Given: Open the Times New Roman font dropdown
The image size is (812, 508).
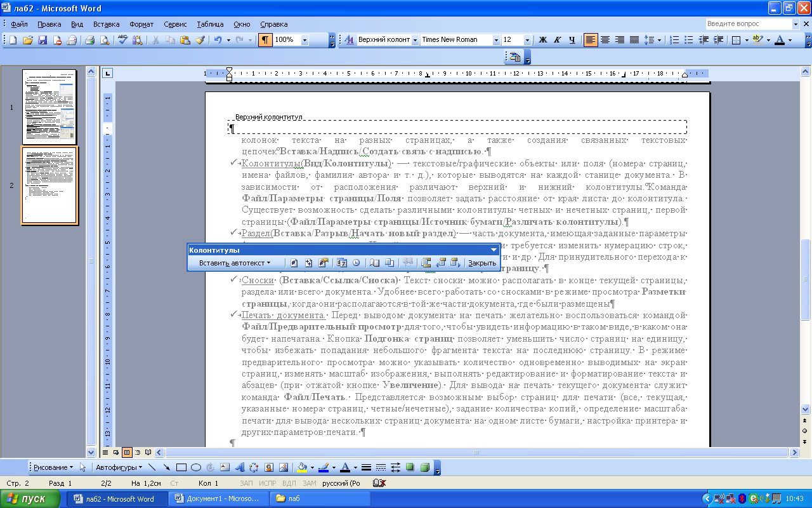Looking at the screenshot, I should click(496, 40).
